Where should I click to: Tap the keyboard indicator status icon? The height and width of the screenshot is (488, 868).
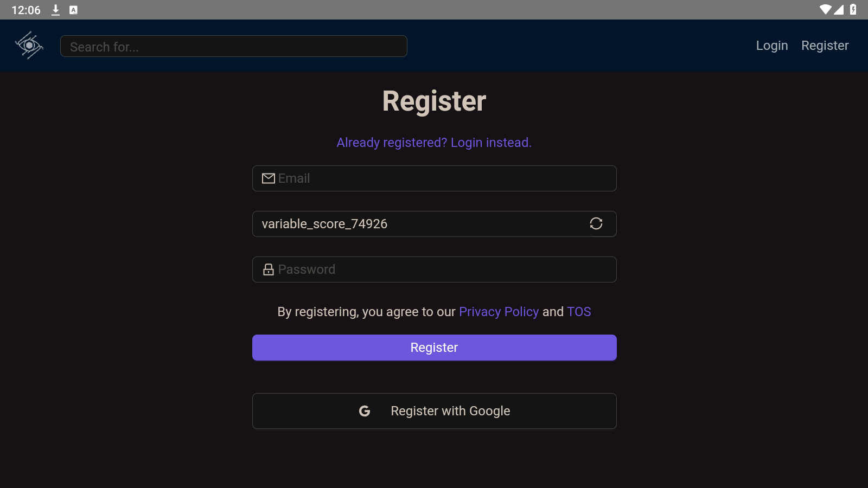click(73, 10)
